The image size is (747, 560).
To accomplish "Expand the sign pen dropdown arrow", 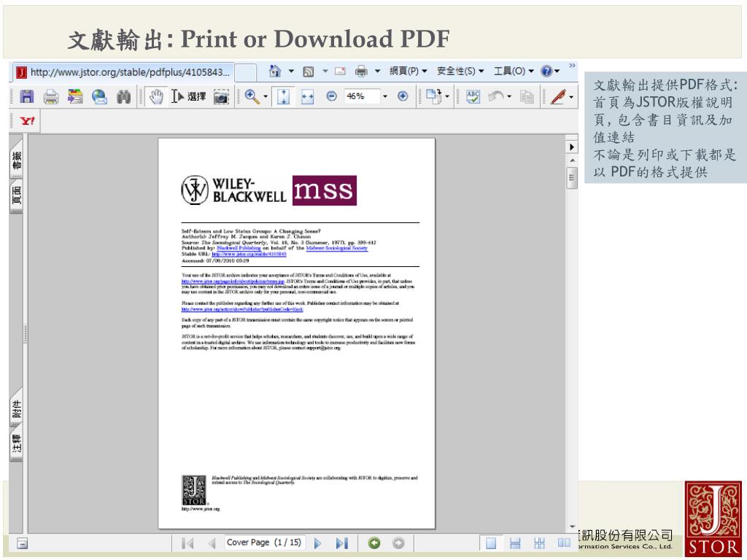I will click(571, 97).
